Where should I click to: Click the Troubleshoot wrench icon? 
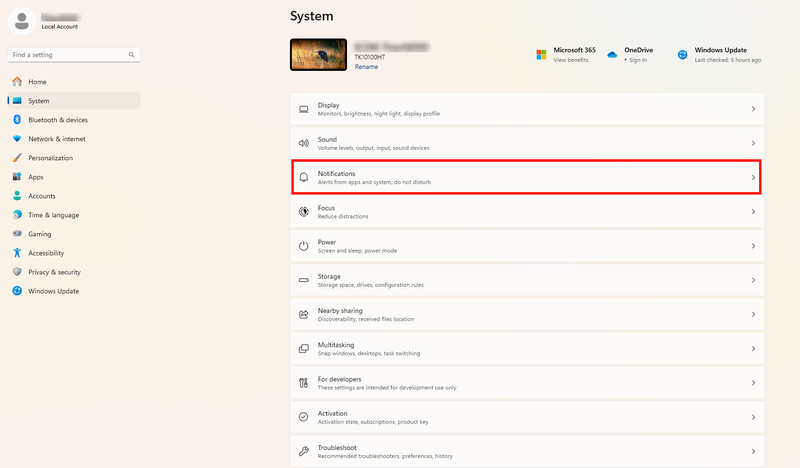pyautogui.click(x=304, y=451)
